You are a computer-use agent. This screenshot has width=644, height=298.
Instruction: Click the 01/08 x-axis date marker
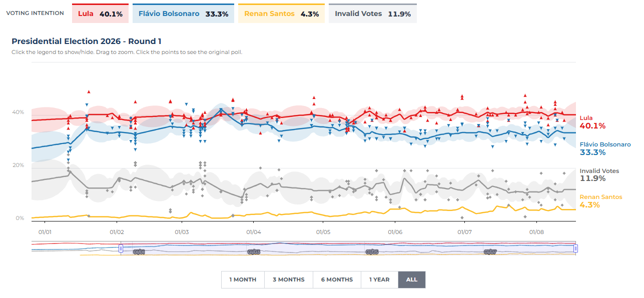pos(536,232)
